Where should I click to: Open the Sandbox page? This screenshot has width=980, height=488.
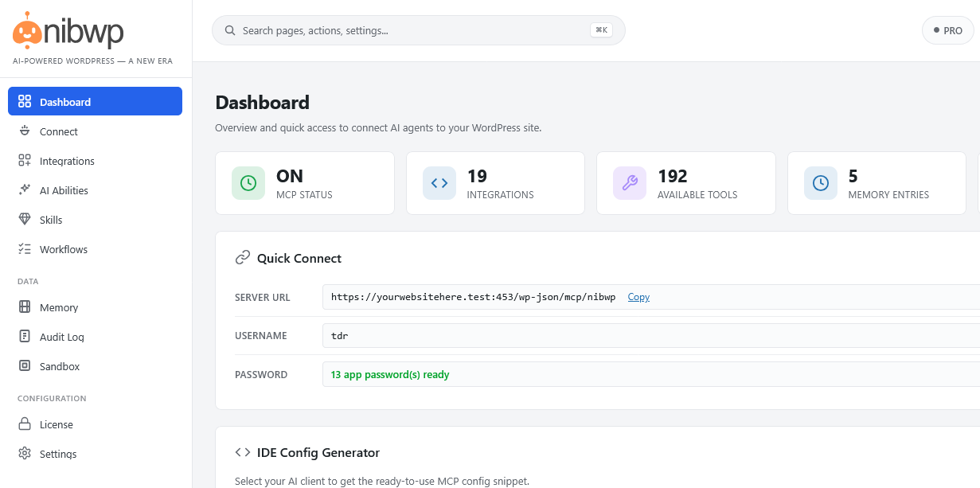[x=96, y=366]
